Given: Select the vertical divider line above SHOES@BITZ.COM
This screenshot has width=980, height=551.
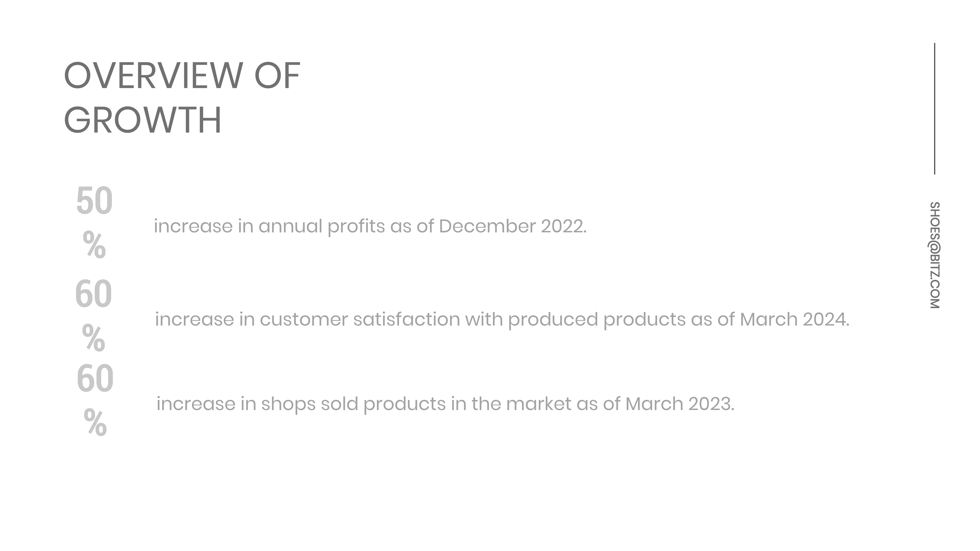Looking at the screenshot, I should point(935,109).
